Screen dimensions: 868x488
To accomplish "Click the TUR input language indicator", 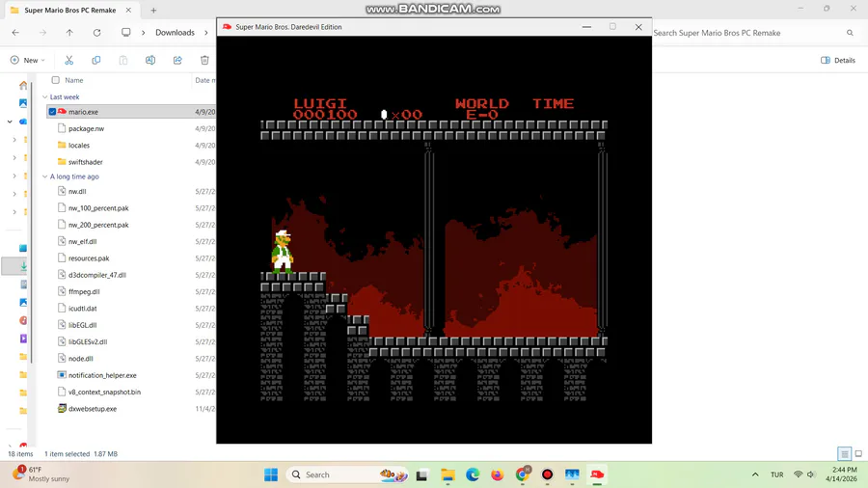I will [x=776, y=474].
